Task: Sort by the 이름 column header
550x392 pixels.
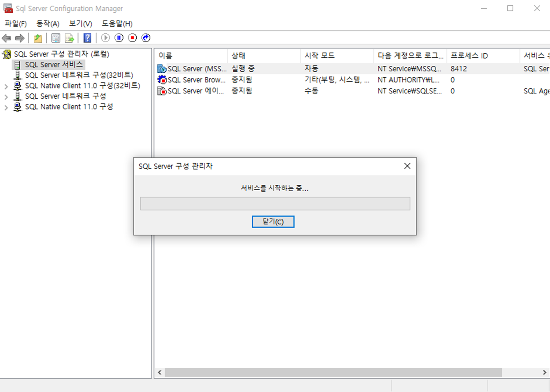Action: tap(191, 56)
